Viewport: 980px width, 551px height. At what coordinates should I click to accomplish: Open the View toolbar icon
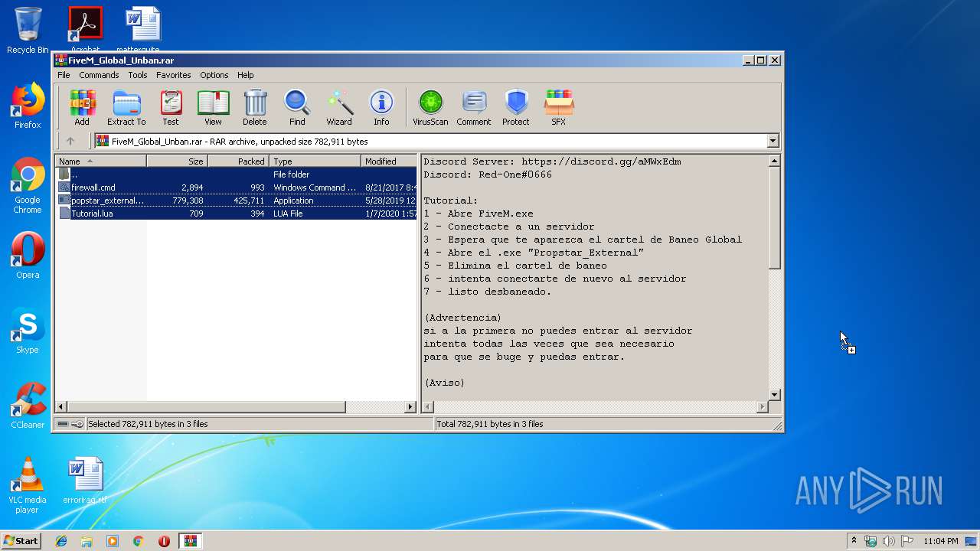[x=213, y=107]
